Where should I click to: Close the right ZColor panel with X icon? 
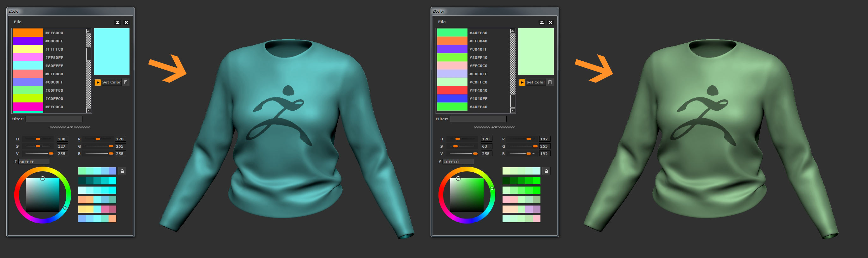pos(551,22)
